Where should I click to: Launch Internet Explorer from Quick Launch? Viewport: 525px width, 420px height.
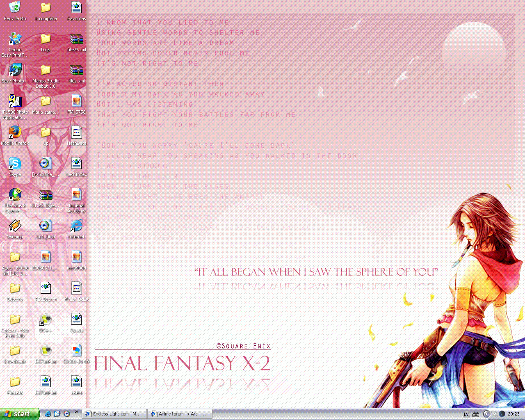[48, 414]
